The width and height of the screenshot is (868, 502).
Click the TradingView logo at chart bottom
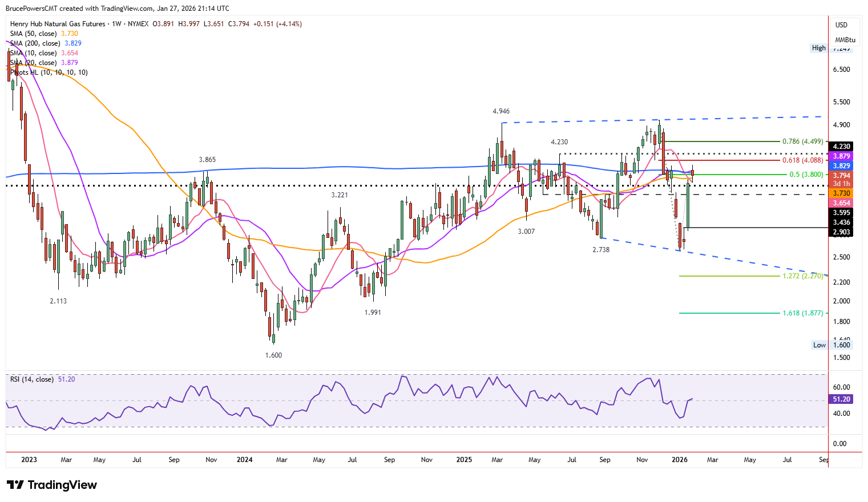pos(52,485)
